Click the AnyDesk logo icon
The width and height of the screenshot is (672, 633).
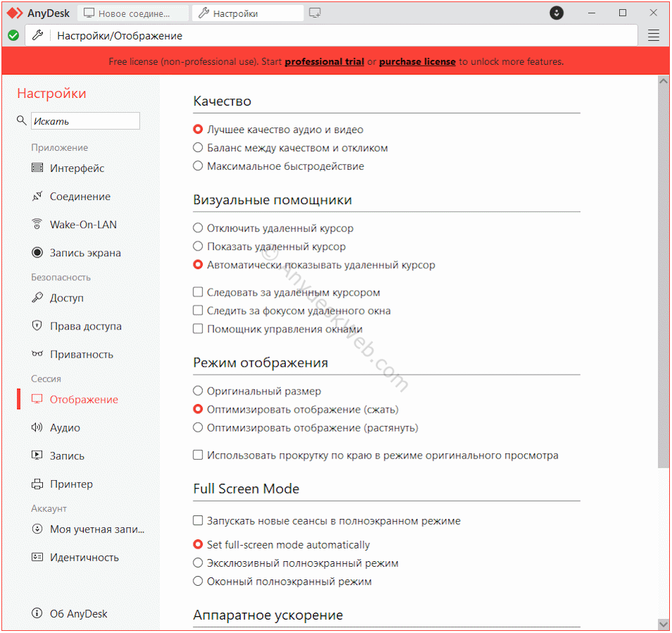[x=15, y=13]
